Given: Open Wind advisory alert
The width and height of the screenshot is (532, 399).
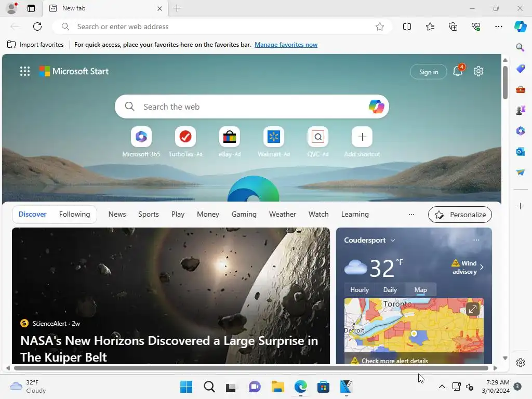Looking at the screenshot, I should (x=468, y=268).
